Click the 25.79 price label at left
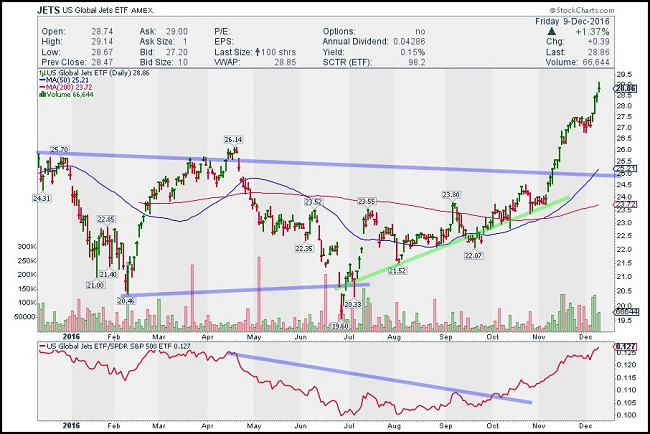650x434 pixels. coord(59,149)
